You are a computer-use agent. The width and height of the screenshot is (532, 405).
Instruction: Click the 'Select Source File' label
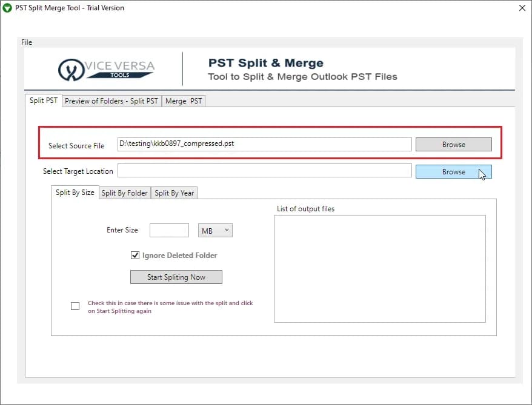(76, 146)
